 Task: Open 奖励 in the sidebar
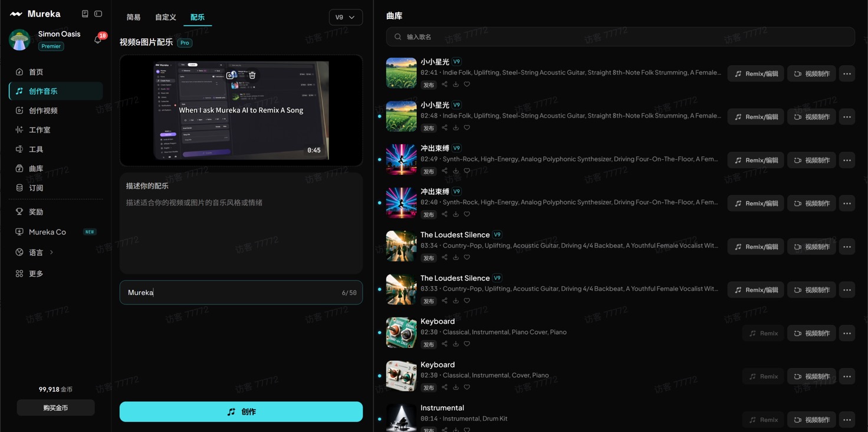click(x=56, y=212)
